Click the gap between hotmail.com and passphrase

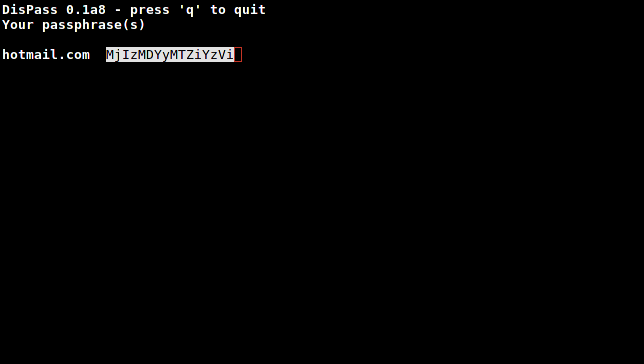click(x=98, y=55)
